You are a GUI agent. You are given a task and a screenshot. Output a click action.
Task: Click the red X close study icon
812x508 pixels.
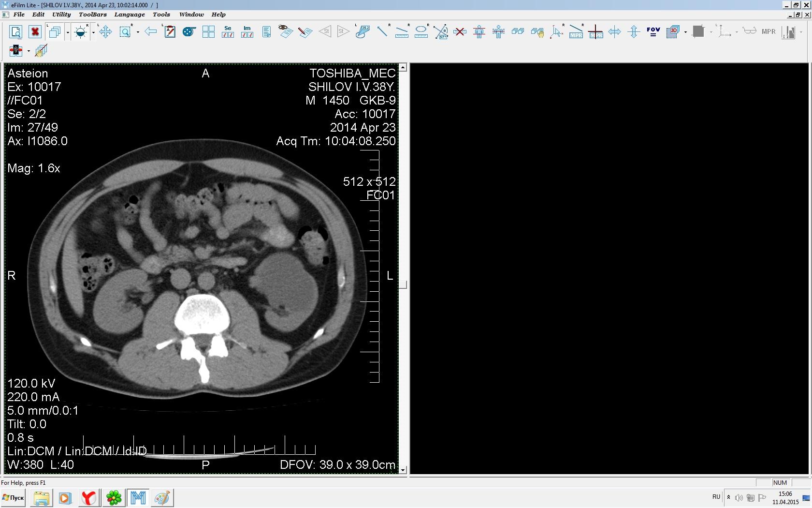pyautogui.click(x=35, y=32)
